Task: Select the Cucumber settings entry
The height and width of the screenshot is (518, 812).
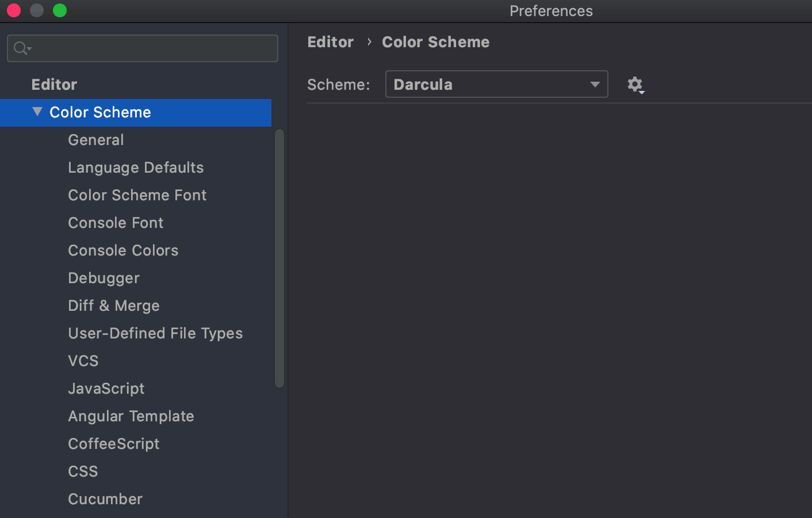Action: 105,499
